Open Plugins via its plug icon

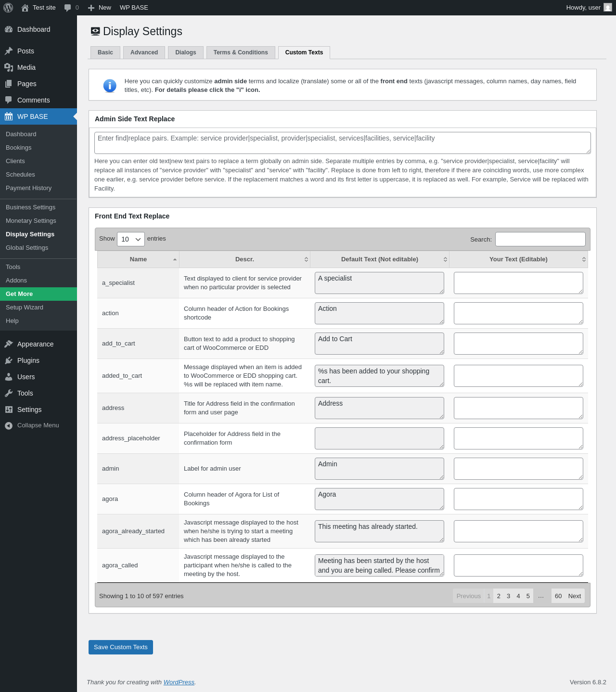(x=9, y=360)
